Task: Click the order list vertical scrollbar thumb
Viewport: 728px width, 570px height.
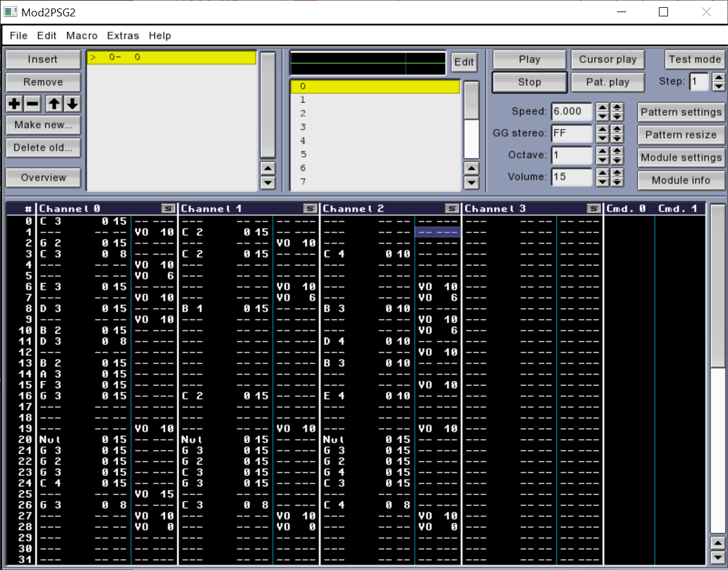Action: pyautogui.click(x=267, y=105)
